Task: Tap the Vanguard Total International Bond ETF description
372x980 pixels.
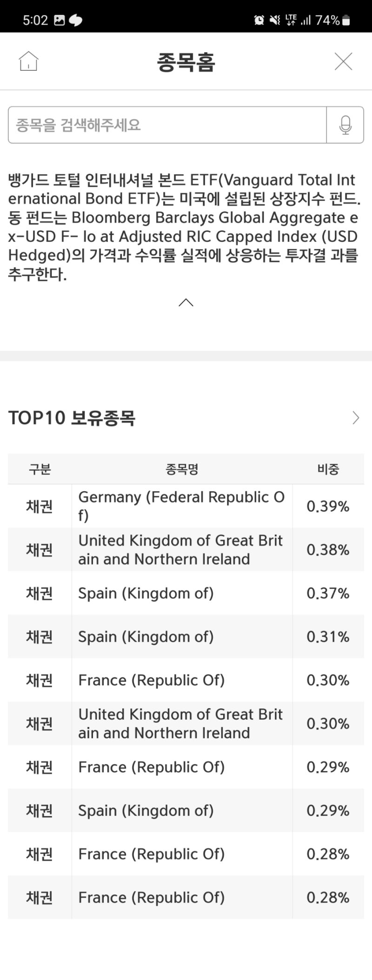Action: coord(184,227)
